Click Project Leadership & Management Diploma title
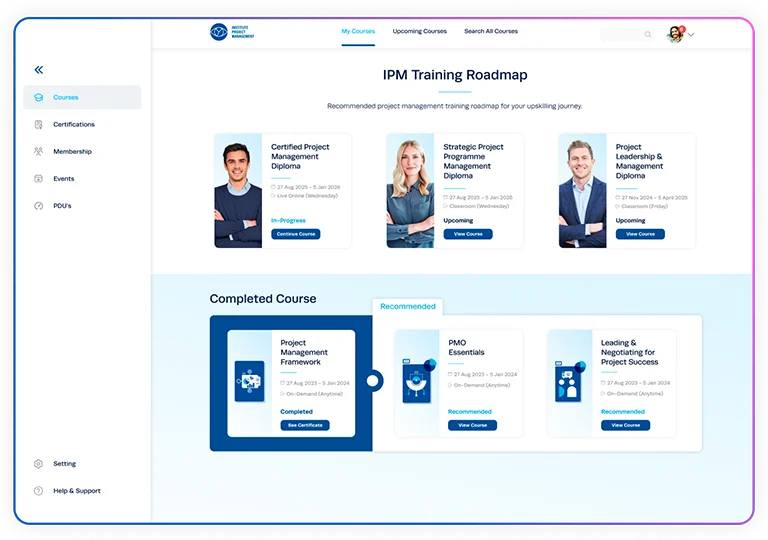 639,161
